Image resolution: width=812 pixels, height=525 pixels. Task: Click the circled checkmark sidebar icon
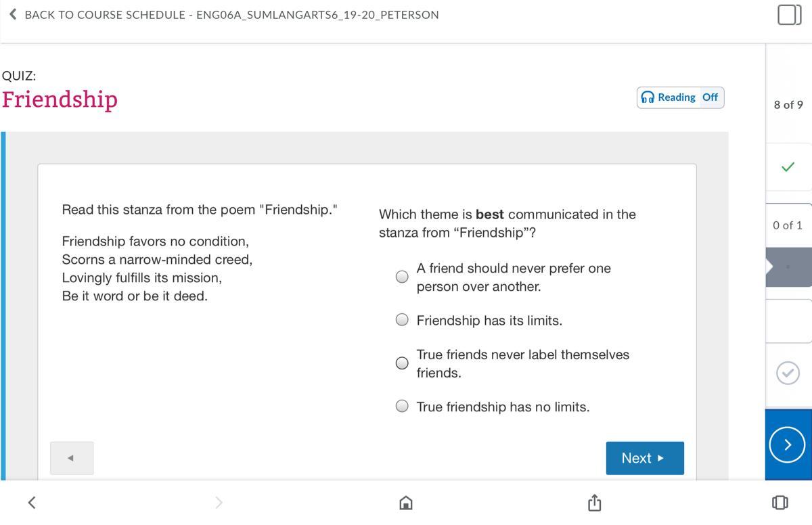click(787, 373)
